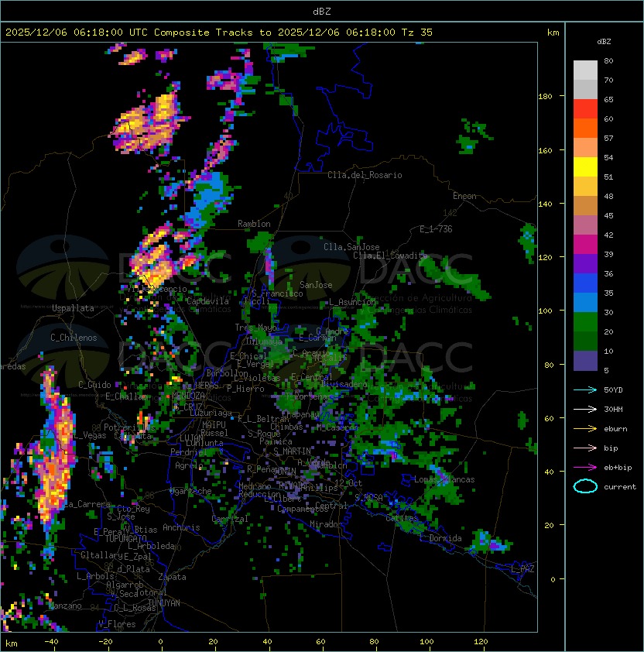Click the 'Mirador' place label
Screen dimensions: 644x652
(x=326, y=524)
